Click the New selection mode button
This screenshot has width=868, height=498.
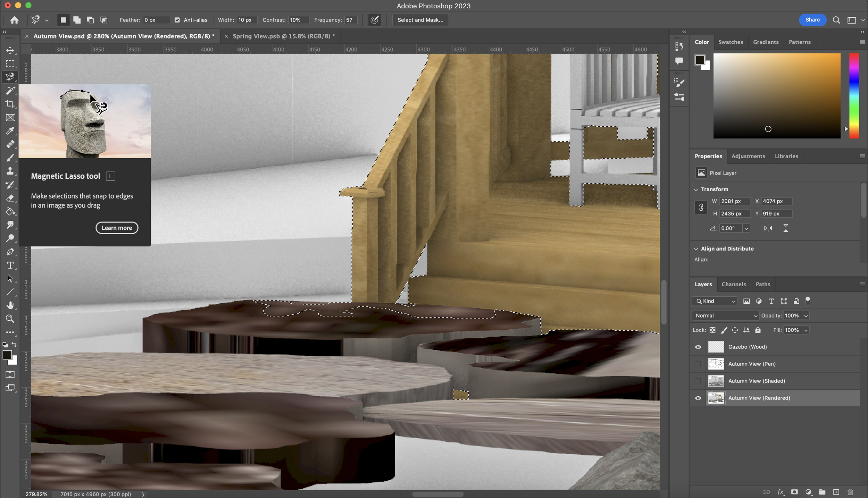coord(63,20)
